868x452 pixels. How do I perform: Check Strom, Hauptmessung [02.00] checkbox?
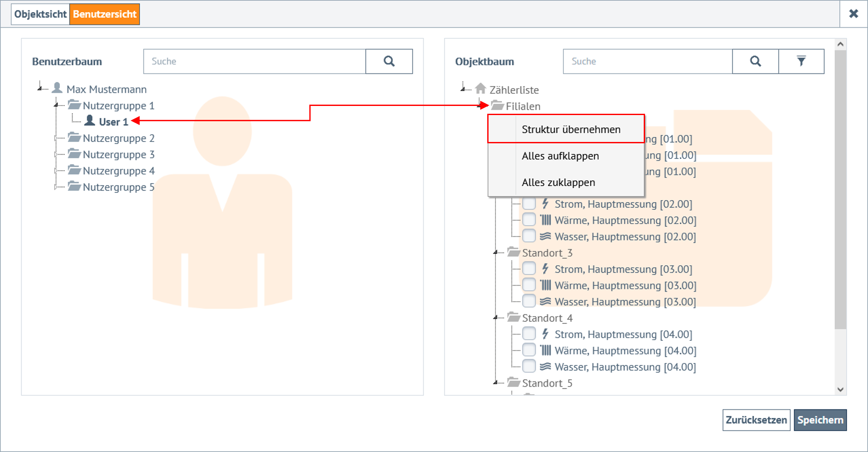pyautogui.click(x=529, y=204)
